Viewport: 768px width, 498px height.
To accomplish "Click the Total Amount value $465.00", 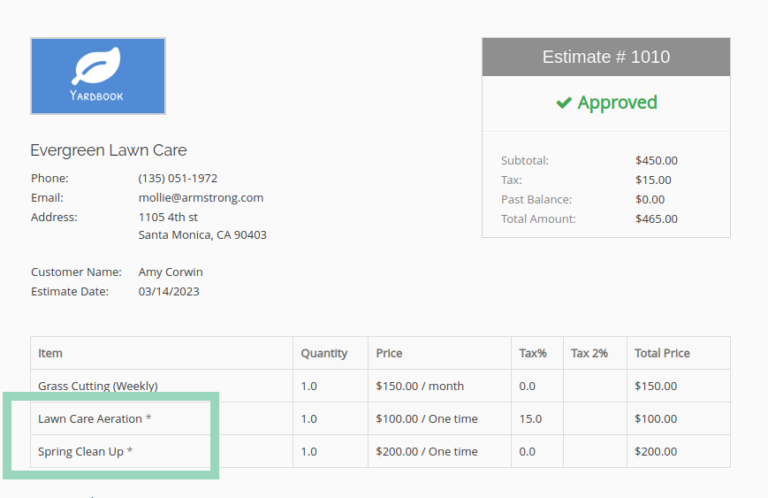I will tap(656, 219).
